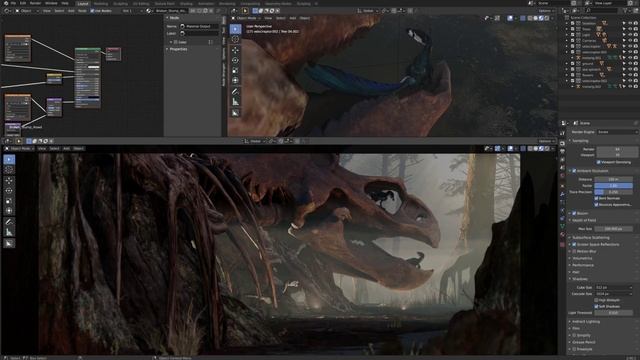This screenshot has height=360, width=640.
Task: Disable the Ambient Occlusion checkbox
Action: click(574, 171)
